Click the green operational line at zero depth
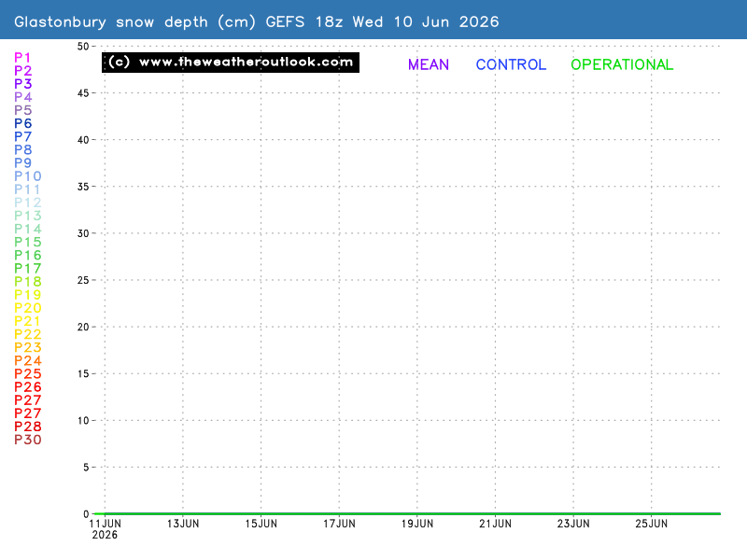The height and width of the screenshot is (560, 747). pyautogui.click(x=407, y=514)
